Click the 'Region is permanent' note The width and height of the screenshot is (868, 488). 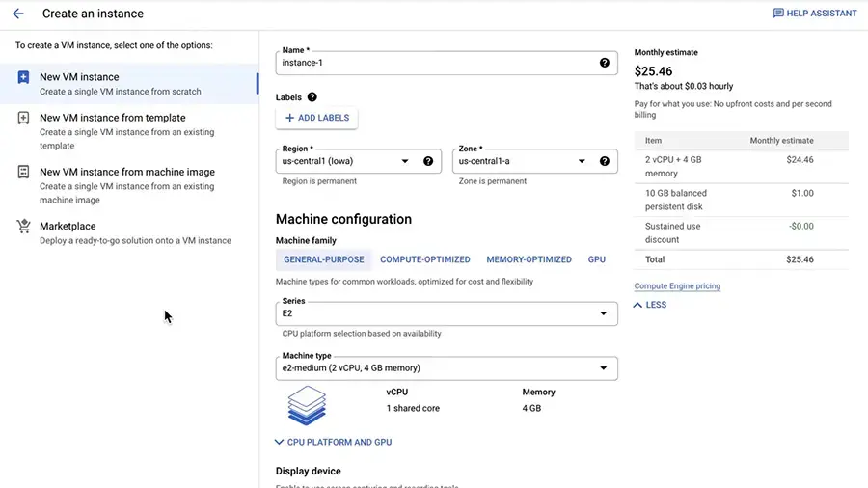pyautogui.click(x=319, y=181)
